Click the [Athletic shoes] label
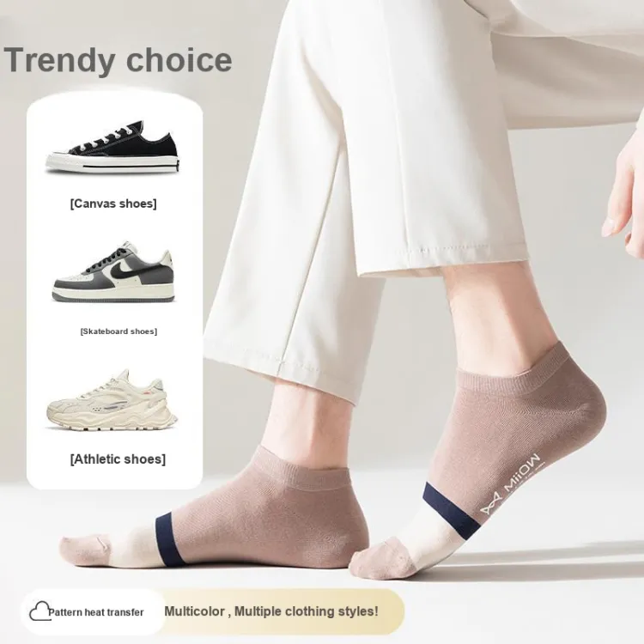 [118, 459]
